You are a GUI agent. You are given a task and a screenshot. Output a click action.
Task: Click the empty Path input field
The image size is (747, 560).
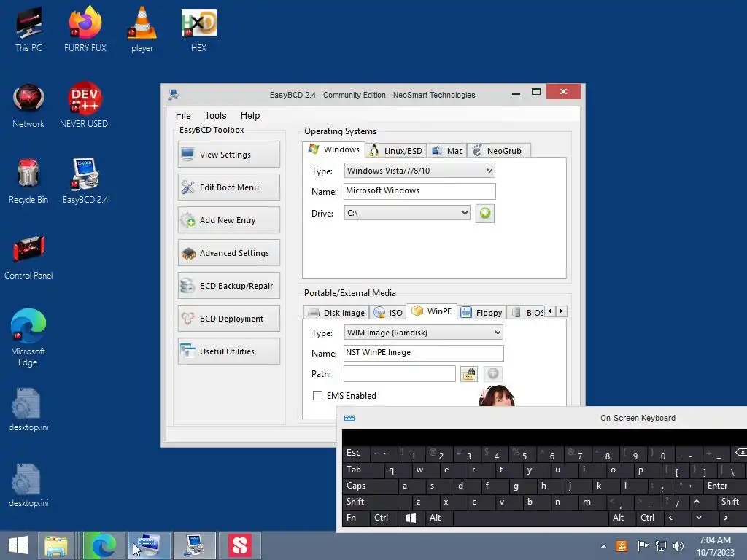click(x=399, y=374)
